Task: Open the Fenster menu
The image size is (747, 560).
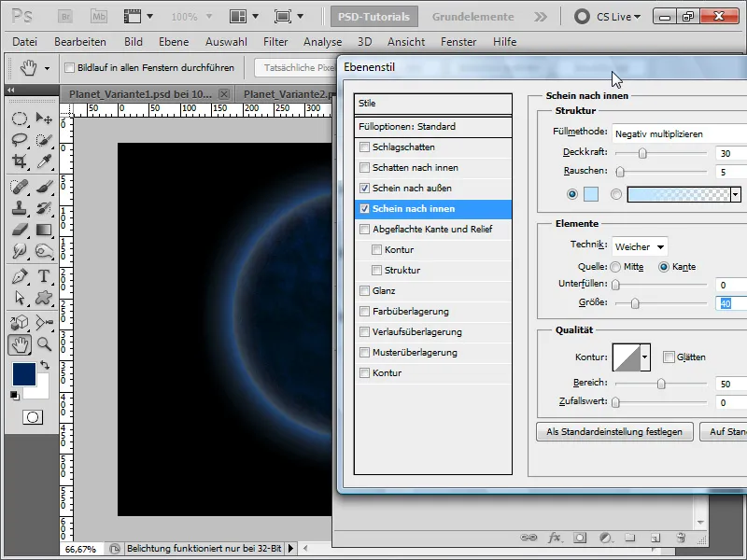Action: click(458, 42)
